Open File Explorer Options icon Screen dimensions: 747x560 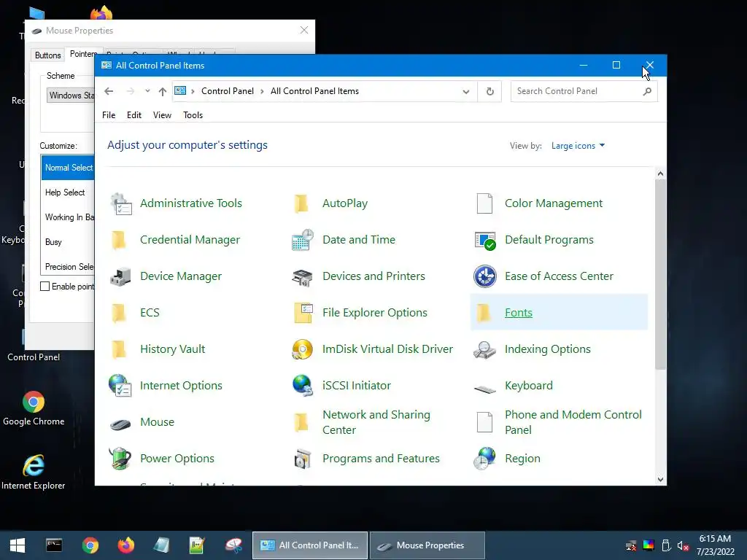pos(303,313)
